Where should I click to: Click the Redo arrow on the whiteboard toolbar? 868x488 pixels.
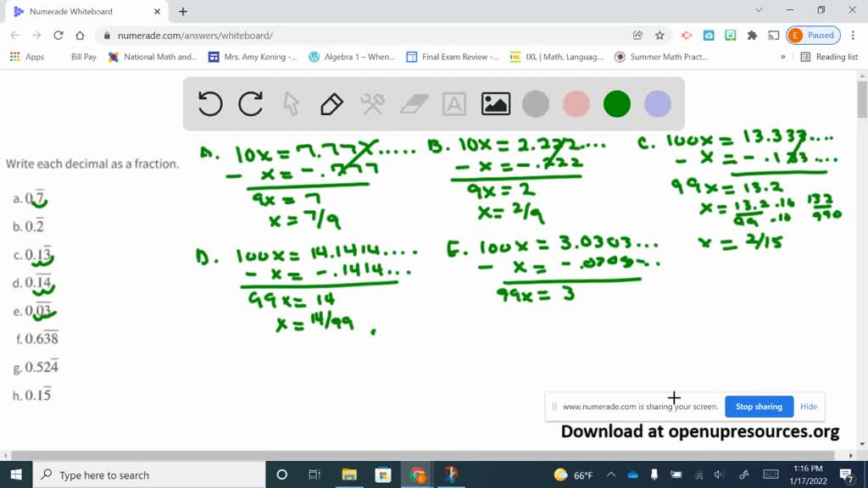click(250, 103)
